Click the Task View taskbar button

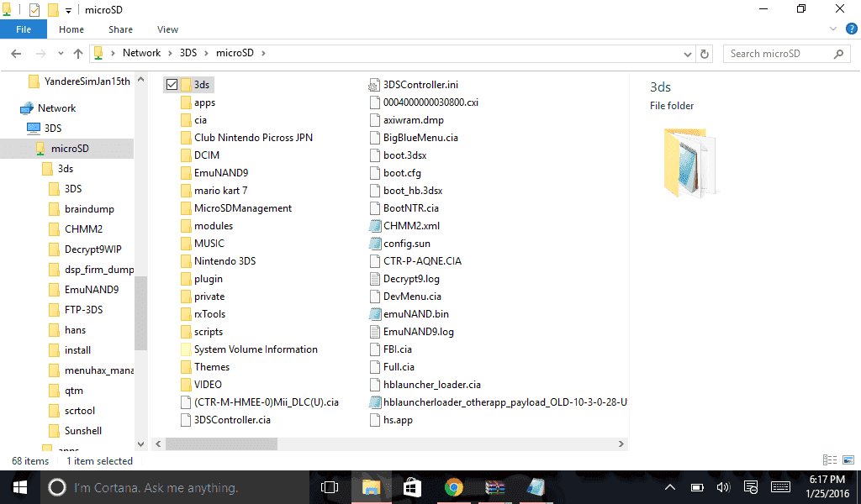[330, 487]
